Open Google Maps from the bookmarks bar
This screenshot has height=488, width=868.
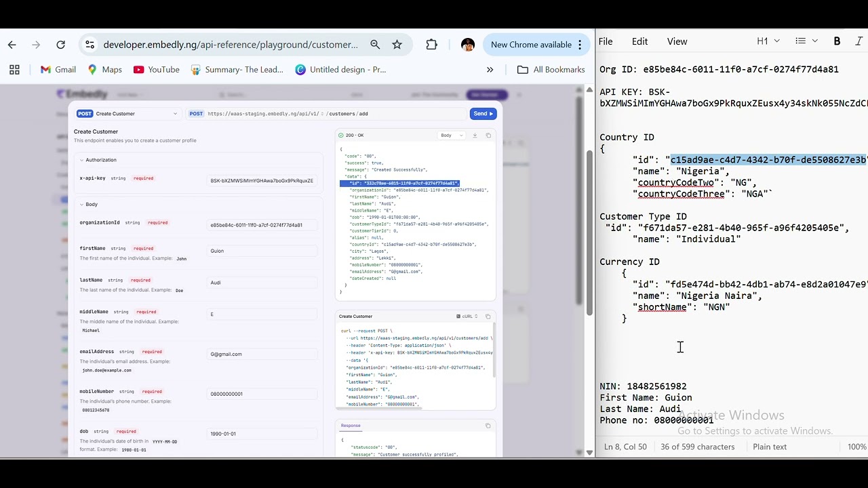(104, 69)
